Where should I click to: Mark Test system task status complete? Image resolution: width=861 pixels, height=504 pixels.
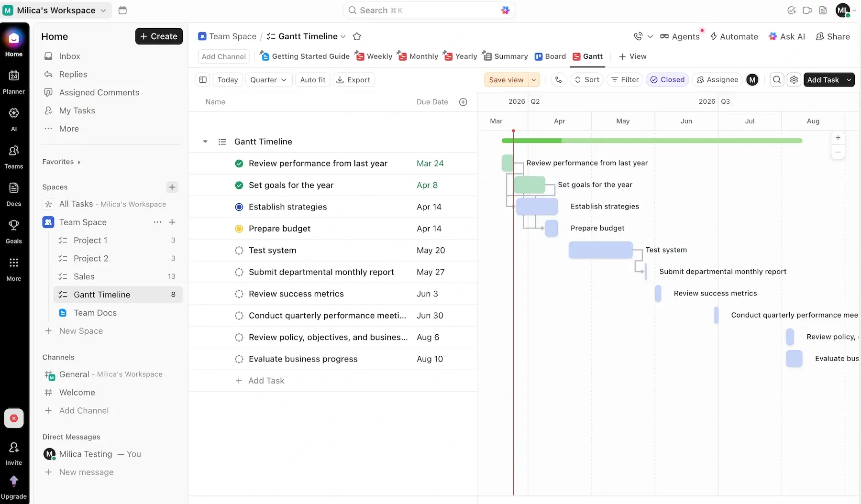coord(239,250)
